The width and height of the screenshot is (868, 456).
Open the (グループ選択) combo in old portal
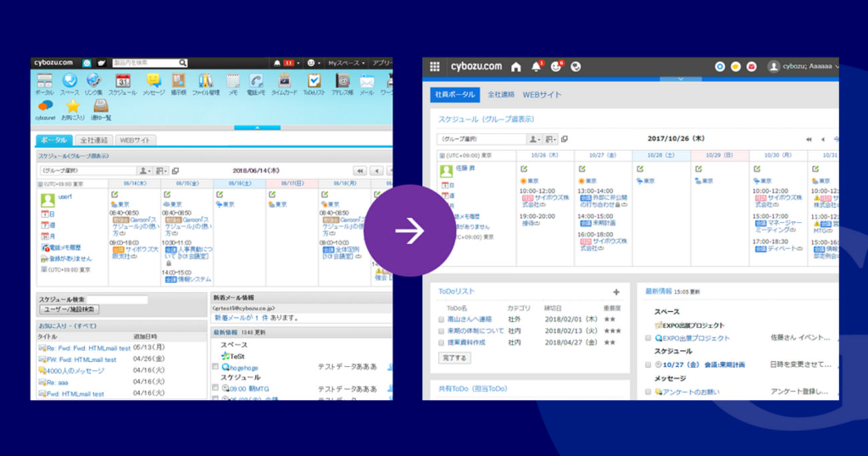87,171
